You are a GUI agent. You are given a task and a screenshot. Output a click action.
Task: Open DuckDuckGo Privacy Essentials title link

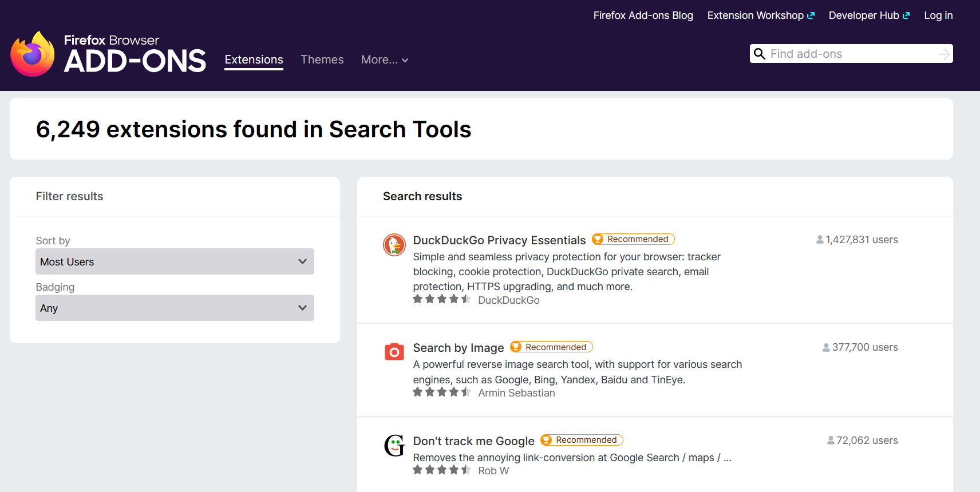(499, 240)
